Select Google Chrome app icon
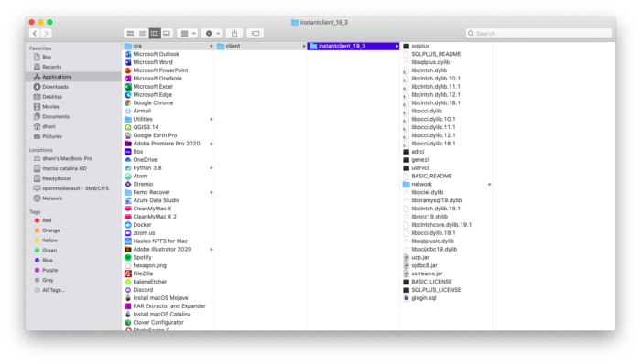Screen dimensions: 641x364 [128, 102]
